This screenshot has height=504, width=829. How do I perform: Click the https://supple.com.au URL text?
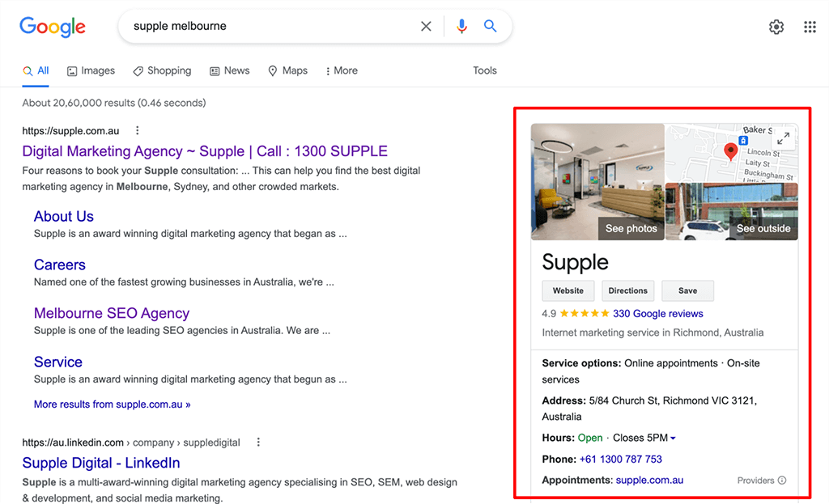click(71, 131)
